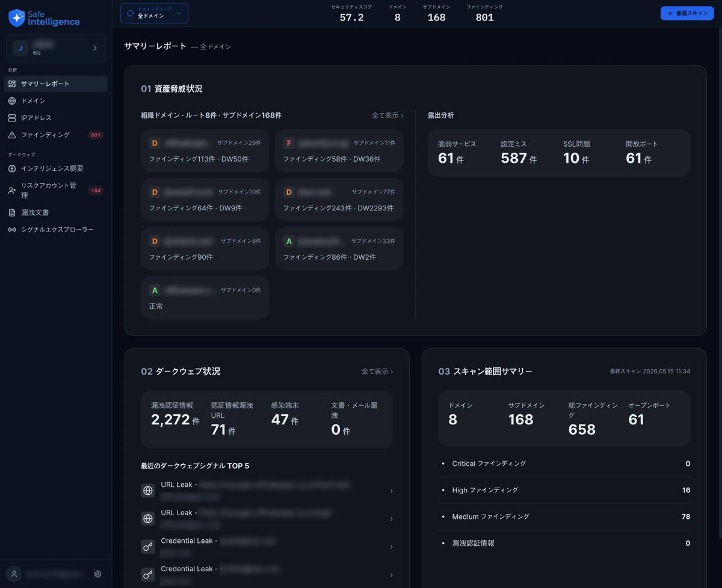Click the 漏洩文書 document icon

pos(12,213)
